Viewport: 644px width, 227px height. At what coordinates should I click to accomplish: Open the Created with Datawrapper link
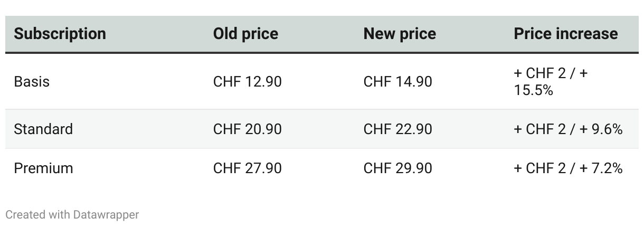click(72, 215)
